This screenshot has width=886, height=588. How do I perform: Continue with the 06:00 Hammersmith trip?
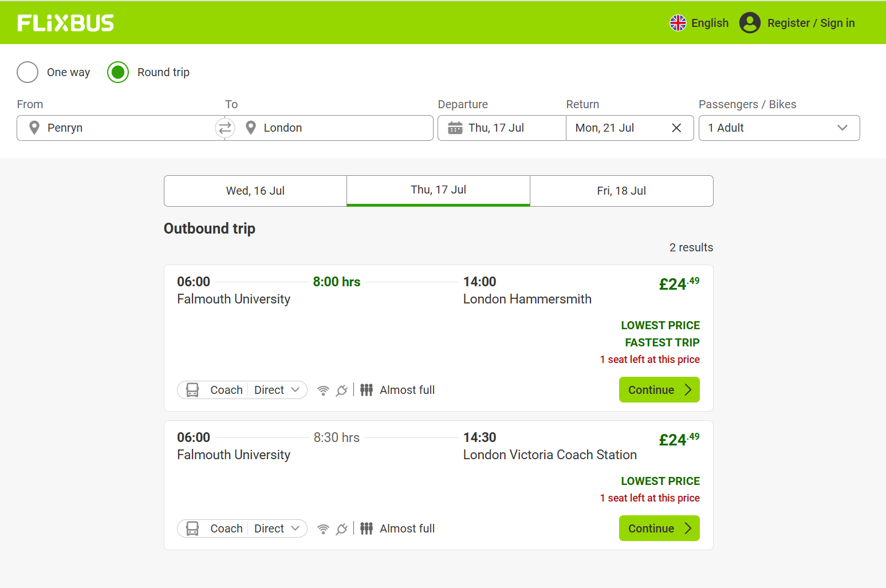click(659, 389)
